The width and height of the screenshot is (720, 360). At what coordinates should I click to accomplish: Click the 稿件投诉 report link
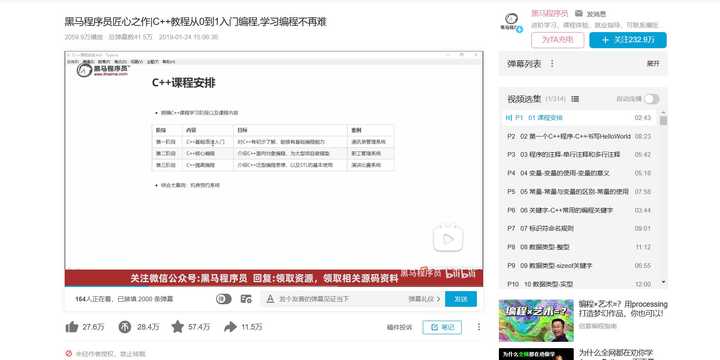tap(399, 327)
